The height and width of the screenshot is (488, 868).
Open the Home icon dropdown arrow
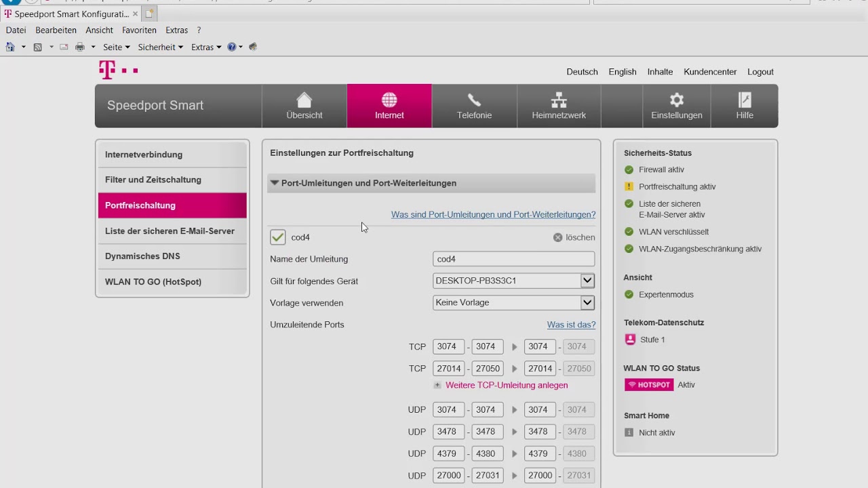coord(24,47)
